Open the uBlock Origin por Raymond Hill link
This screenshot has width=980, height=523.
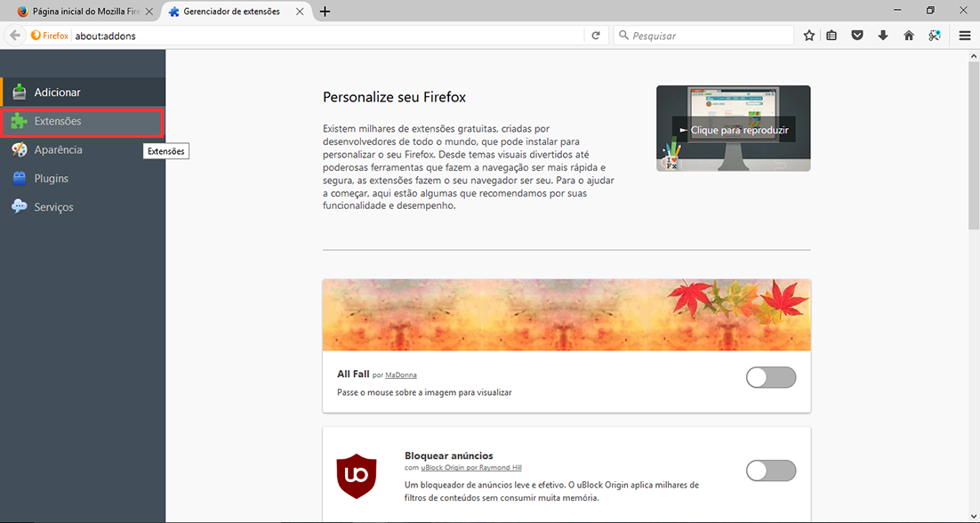[471, 467]
